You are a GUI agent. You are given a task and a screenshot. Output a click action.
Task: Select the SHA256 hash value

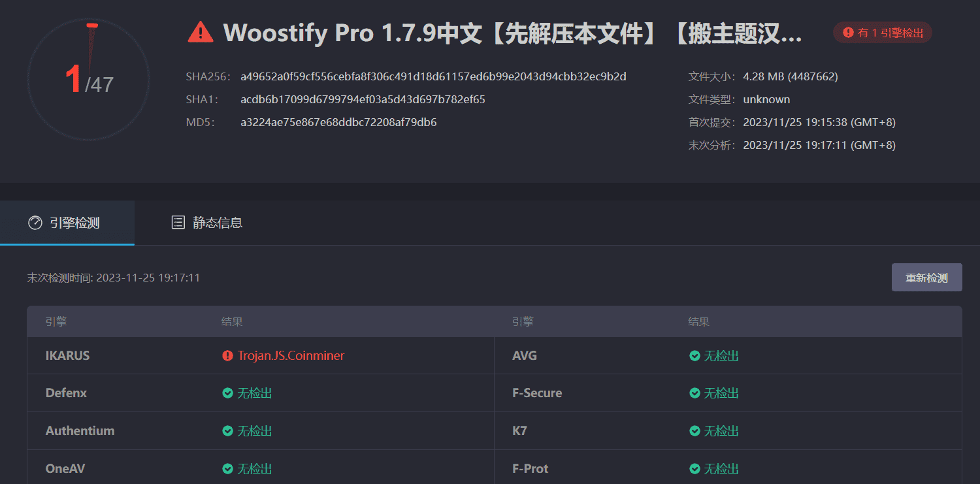(433, 76)
